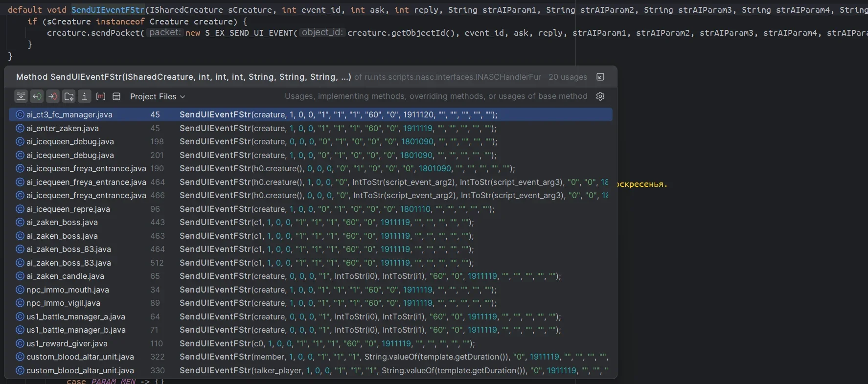Click class icon of us1_reward_giver.java row
Image resolution: width=868 pixels, height=384 pixels.
[x=20, y=343]
